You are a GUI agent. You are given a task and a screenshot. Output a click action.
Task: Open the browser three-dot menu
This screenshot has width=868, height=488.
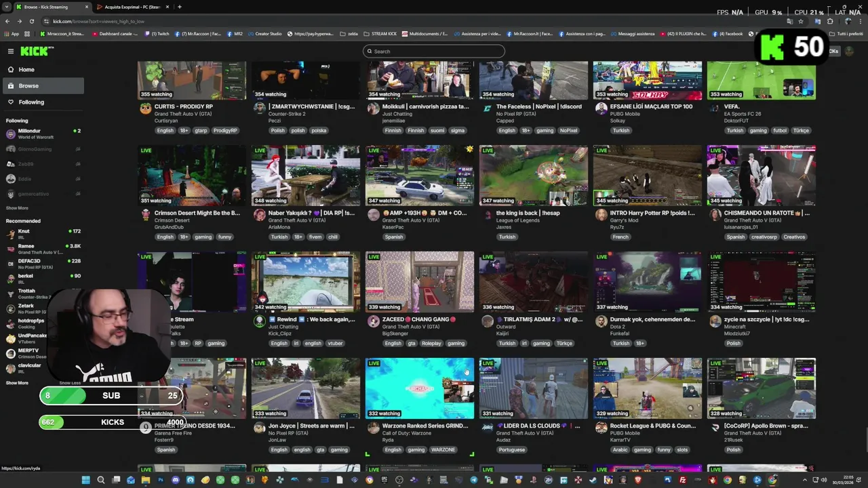pos(860,21)
